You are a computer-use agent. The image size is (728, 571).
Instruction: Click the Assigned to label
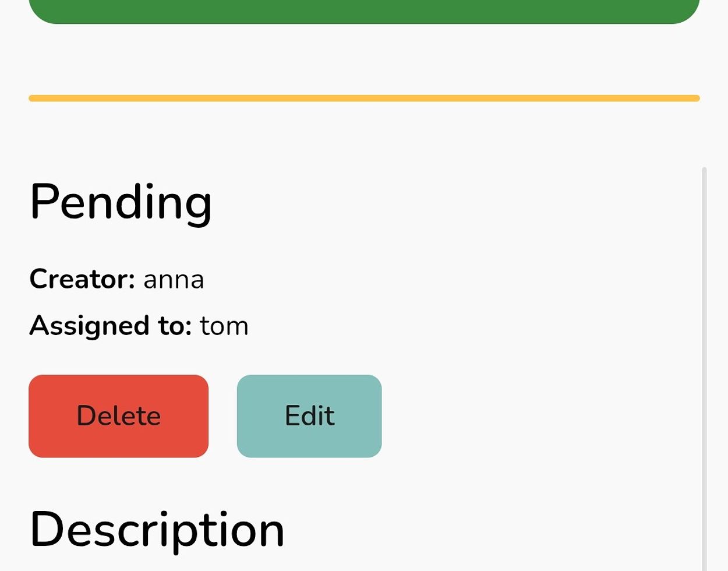tap(110, 326)
